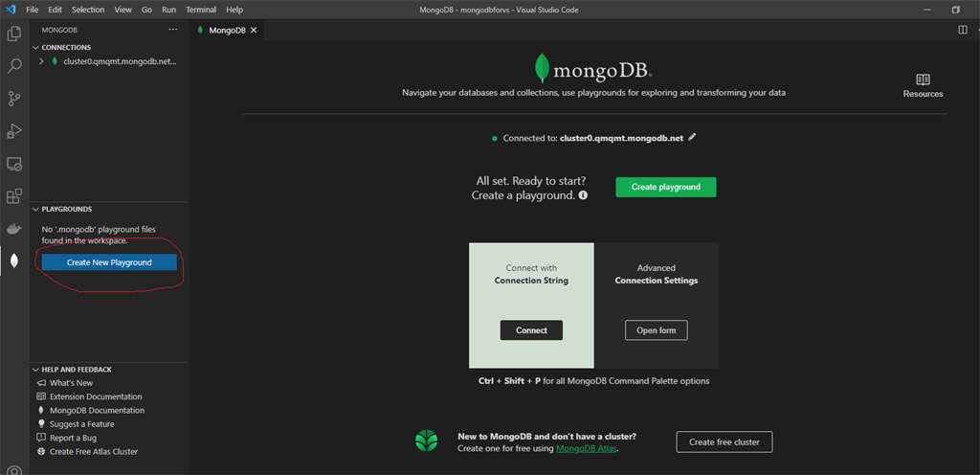Viewport: 980px width, 475px height.
Task: Close the MongoDB editor tab
Action: click(x=253, y=30)
